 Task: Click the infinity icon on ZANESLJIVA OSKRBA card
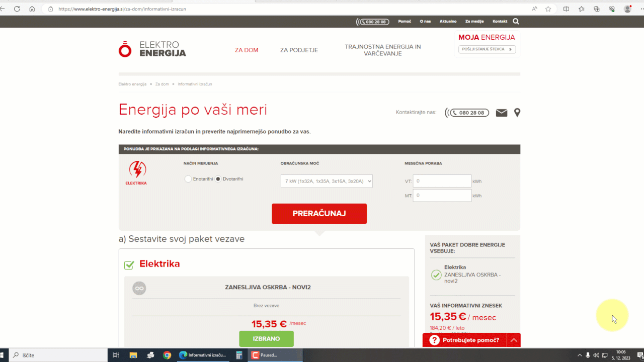coord(139,288)
